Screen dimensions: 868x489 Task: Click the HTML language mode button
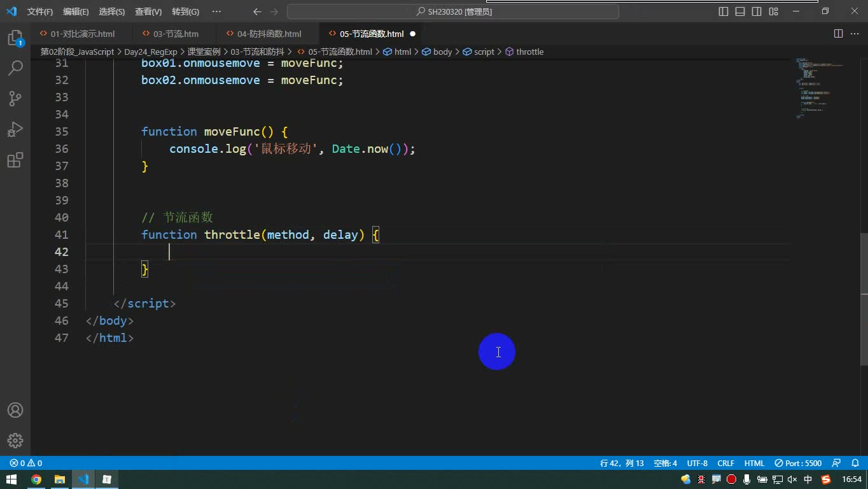[754, 464]
